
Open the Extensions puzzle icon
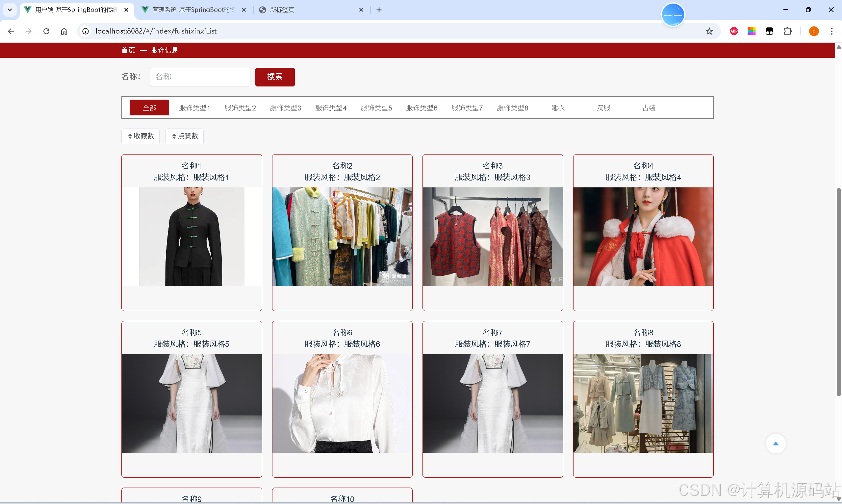[787, 31]
